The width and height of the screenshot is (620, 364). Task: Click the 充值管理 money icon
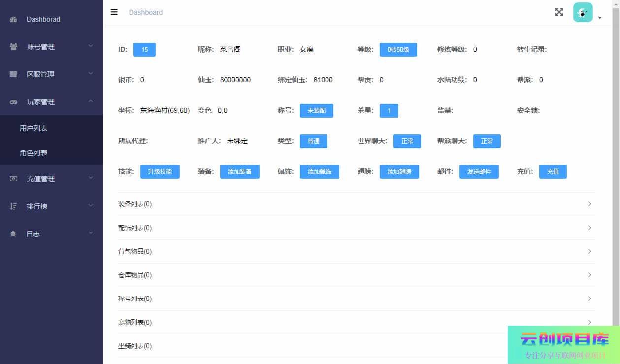point(14,179)
